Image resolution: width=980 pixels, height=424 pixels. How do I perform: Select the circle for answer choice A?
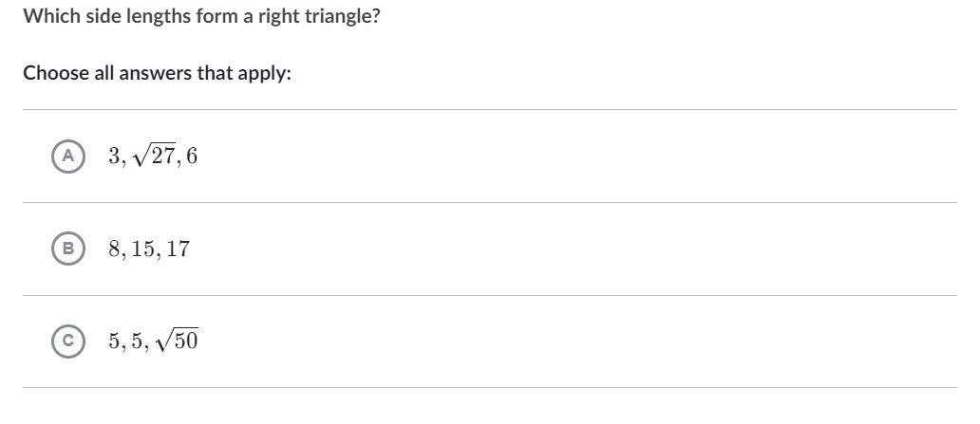(x=68, y=157)
